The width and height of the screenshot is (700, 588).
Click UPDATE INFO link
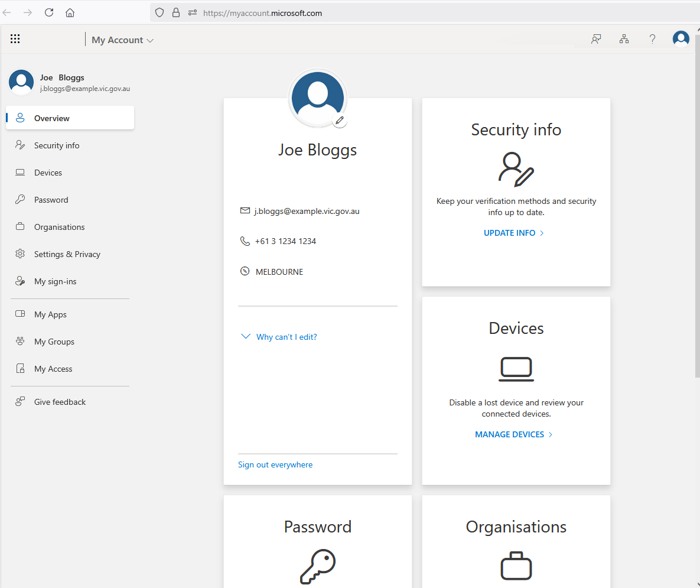click(514, 233)
